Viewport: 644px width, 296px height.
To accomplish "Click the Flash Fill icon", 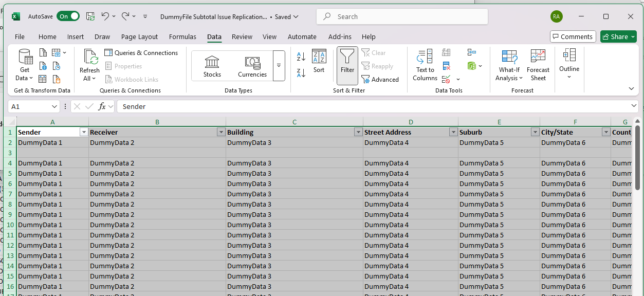I will click(x=446, y=52).
